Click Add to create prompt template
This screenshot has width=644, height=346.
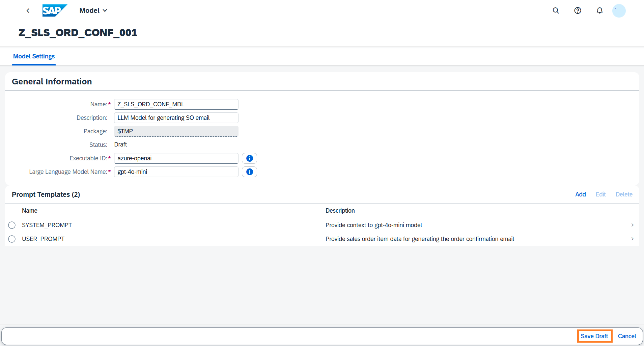580,194
